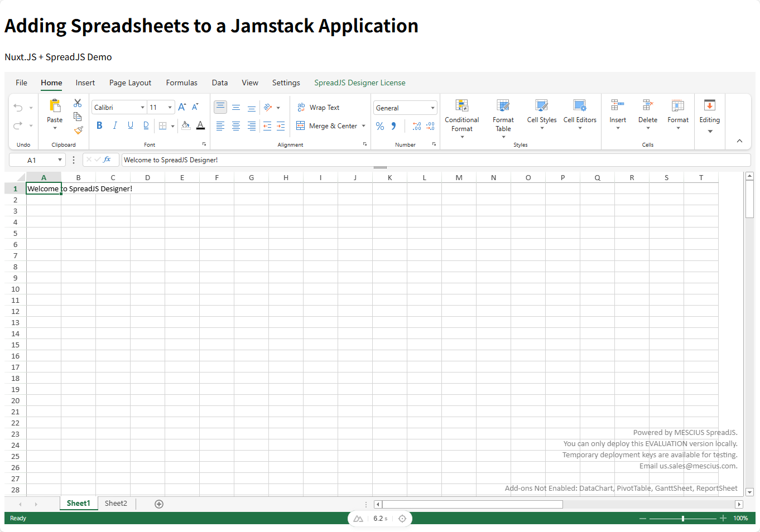760x532 pixels.
Task: Click the Copy icon in Clipboard
Action: (78, 117)
